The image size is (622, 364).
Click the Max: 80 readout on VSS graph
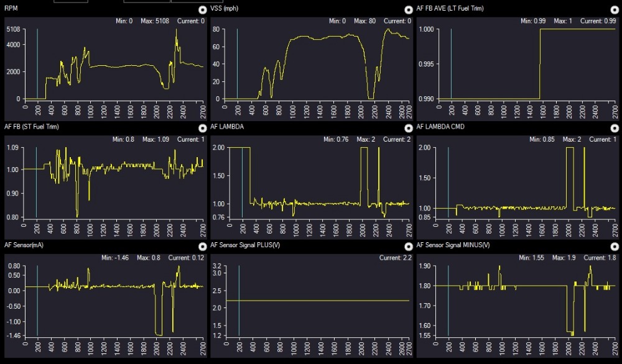364,21
